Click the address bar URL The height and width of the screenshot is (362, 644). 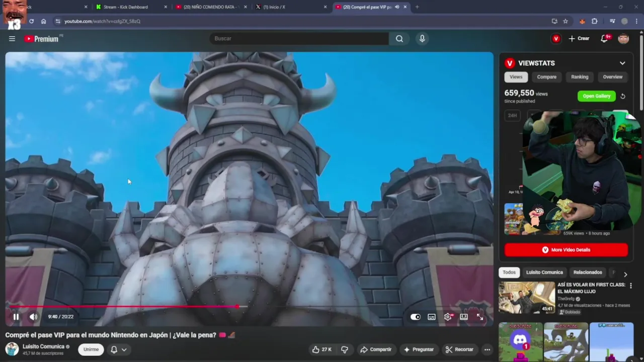pos(102,21)
